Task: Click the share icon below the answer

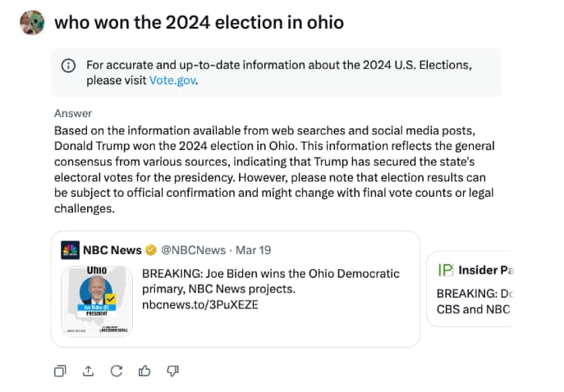Action: click(89, 371)
